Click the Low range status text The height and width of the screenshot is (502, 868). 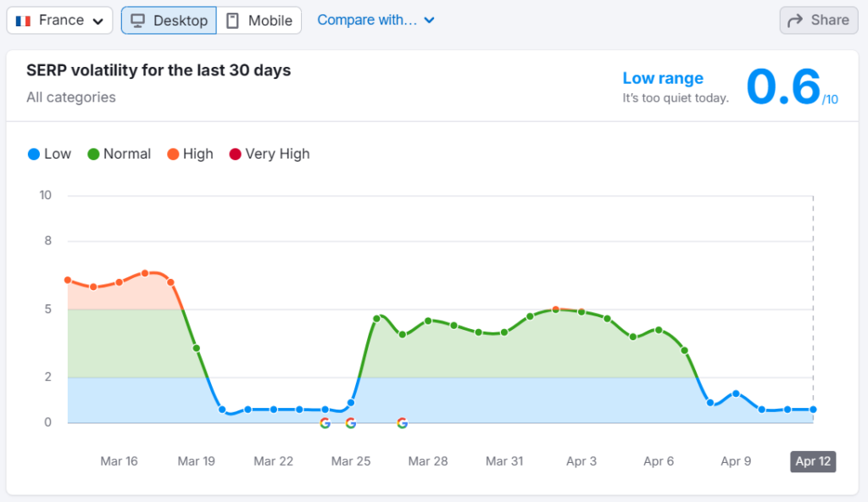662,78
